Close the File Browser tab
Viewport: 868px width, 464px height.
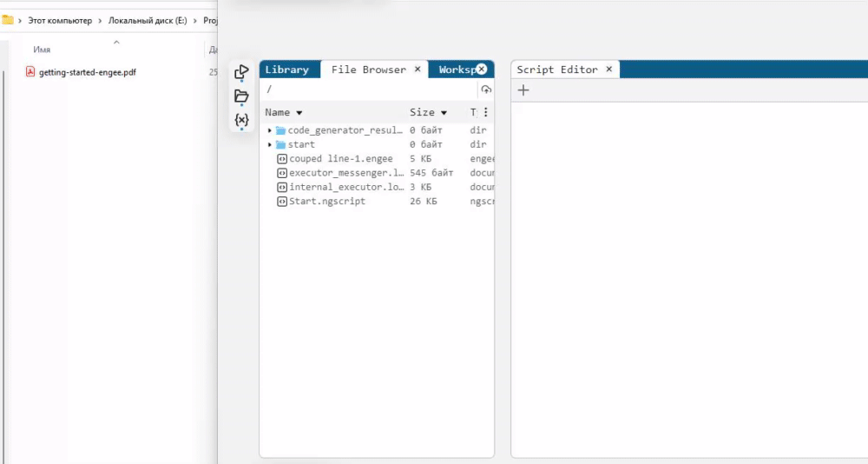pyautogui.click(x=418, y=69)
